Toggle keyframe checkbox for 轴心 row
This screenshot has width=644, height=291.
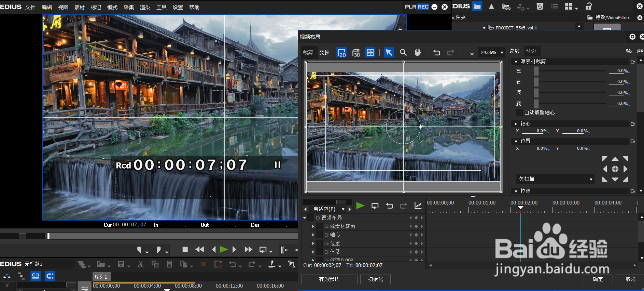(319, 235)
